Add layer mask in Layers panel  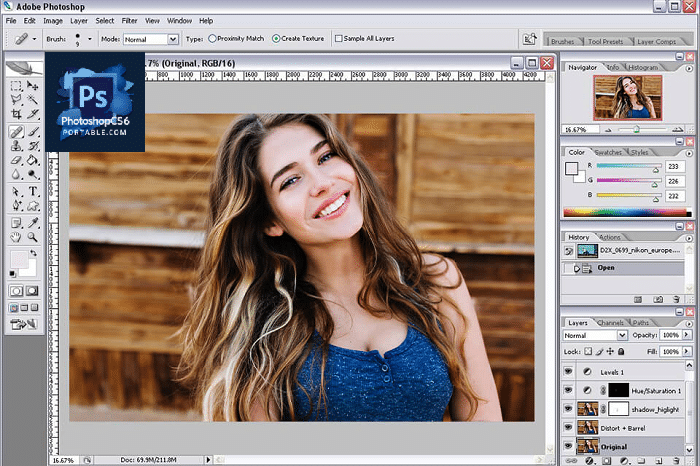coord(606,461)
